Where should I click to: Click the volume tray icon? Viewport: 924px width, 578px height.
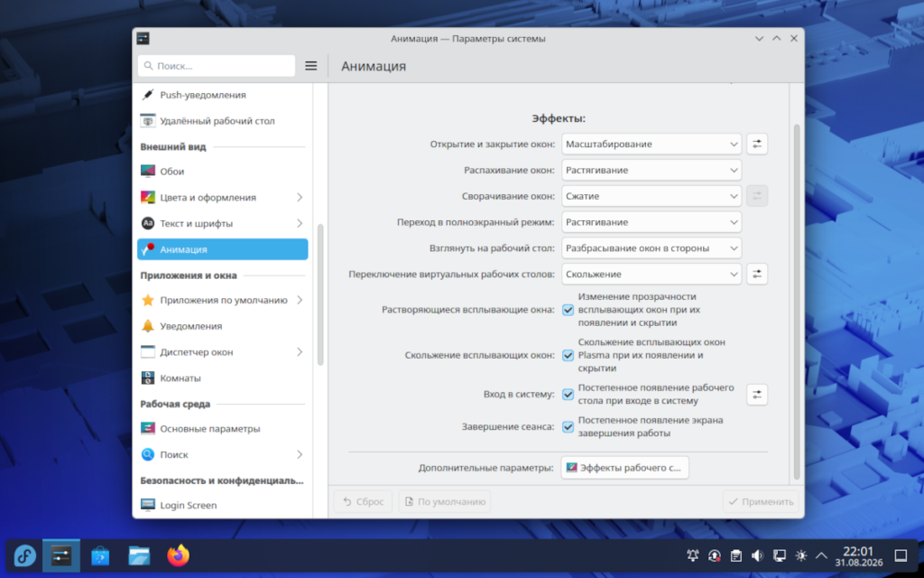click(x=757, y=555)
